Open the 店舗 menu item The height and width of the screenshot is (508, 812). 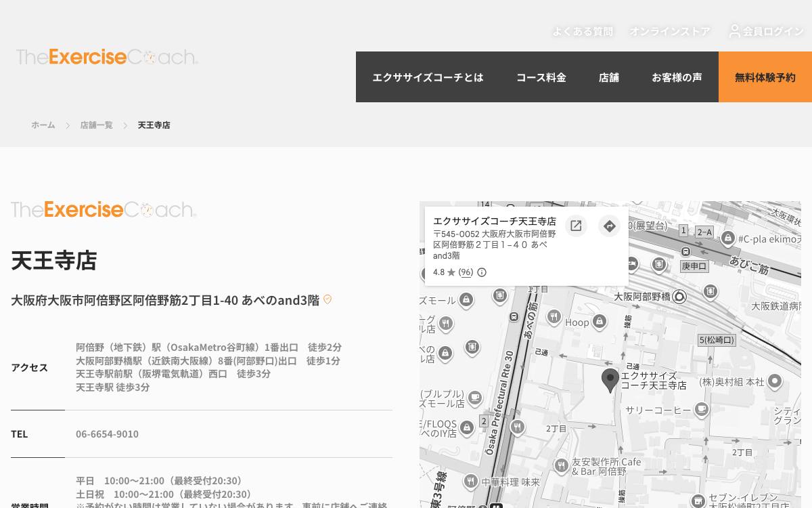pyautogui.click(x=609, y=77)
